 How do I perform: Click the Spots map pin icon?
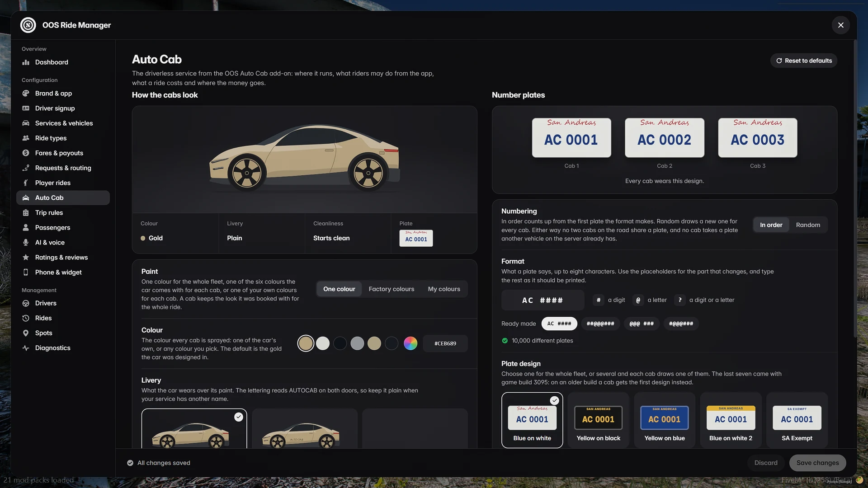coord(26,333)
